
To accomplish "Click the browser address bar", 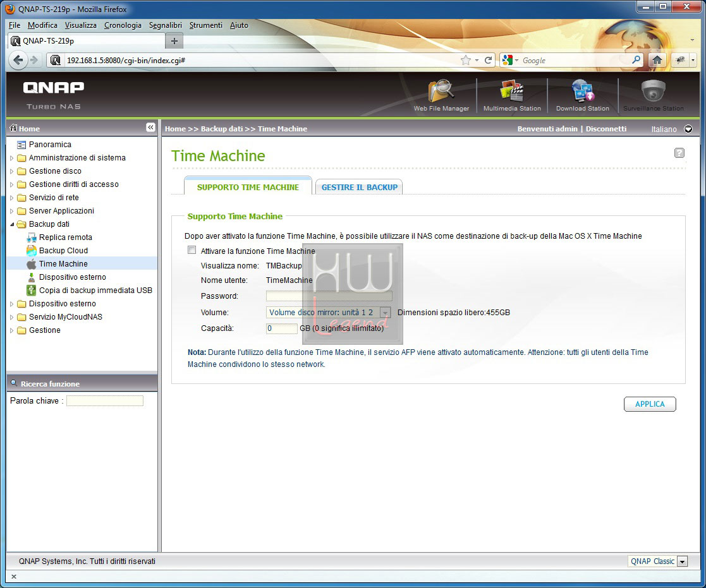I will 261,60.
